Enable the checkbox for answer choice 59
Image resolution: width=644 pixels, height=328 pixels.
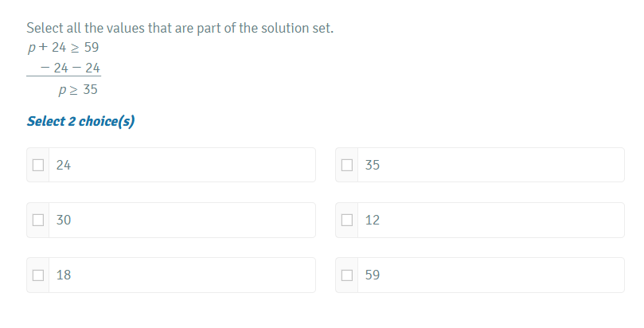[x=346, y=275]
